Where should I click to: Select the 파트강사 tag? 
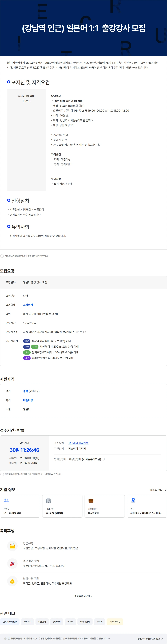[x=42, y=622]
